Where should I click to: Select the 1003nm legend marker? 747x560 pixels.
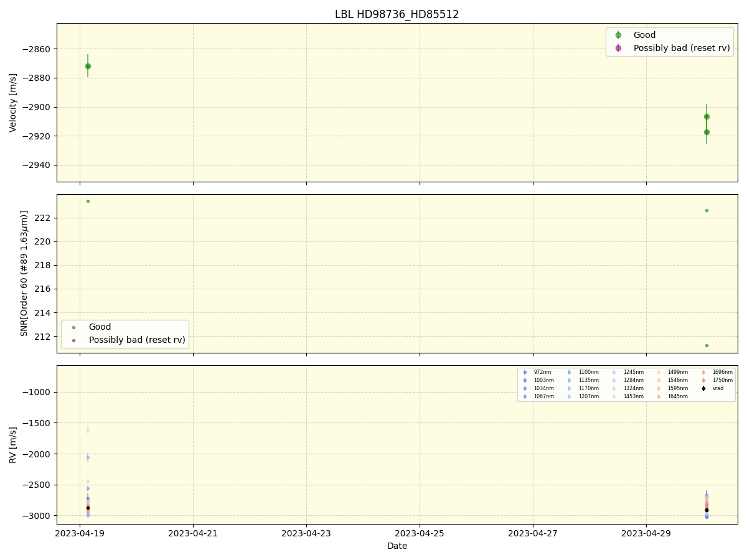tap(525, 380)
